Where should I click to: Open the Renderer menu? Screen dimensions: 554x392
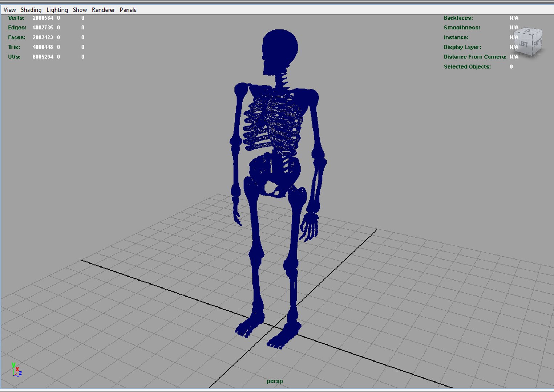[x=103, y=10]
